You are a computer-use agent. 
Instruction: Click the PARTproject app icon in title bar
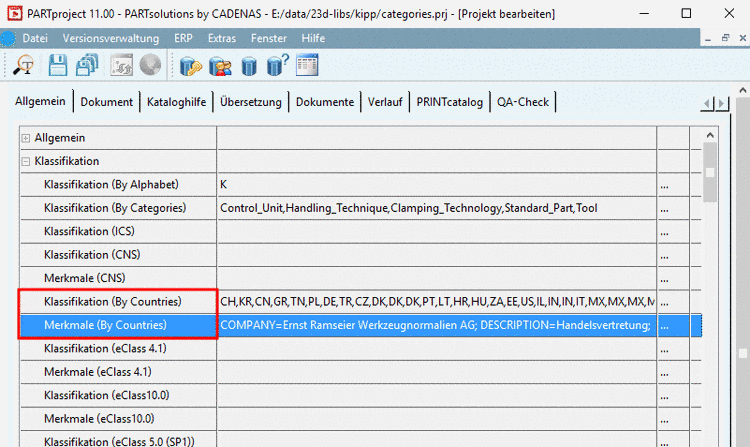click(15, 13)
